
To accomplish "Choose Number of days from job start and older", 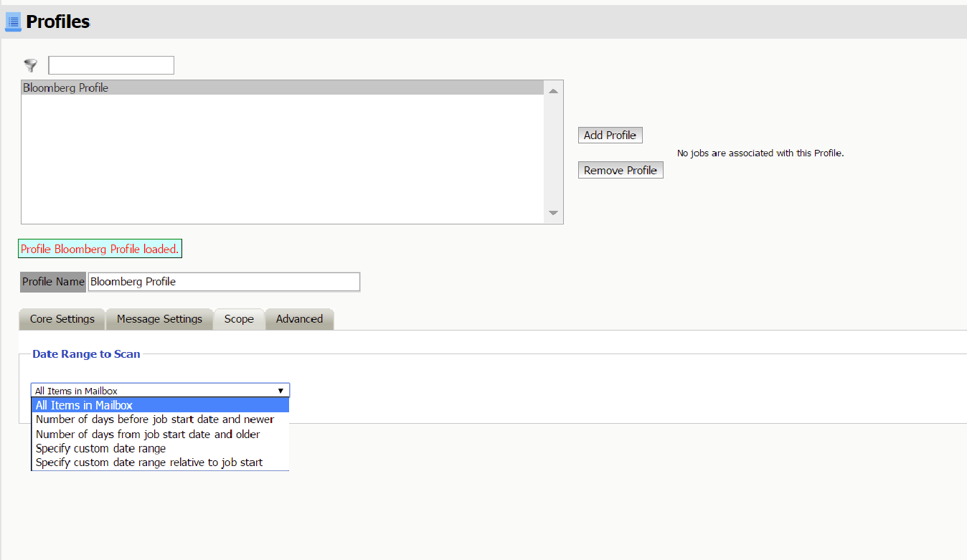I will [160, 434].
